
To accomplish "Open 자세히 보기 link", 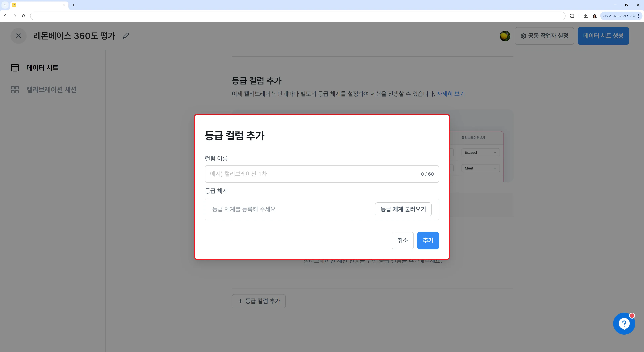I will point(450,94).
